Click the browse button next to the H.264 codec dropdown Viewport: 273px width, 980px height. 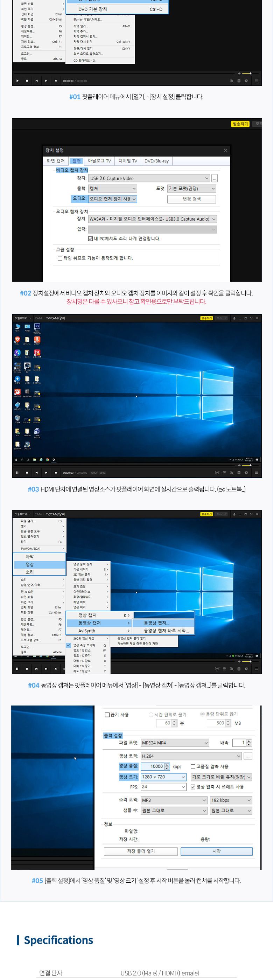pyautogui.click(x=248, y=756)
